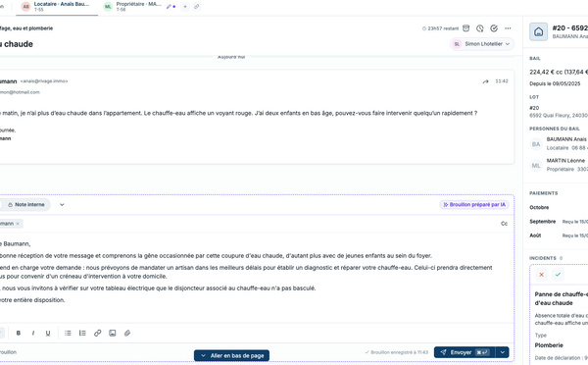This screenshot has width=588, height=365.
Task: Open the Locataire Anaïs Bau... conversation tab
Action: (x=57, y=7)
